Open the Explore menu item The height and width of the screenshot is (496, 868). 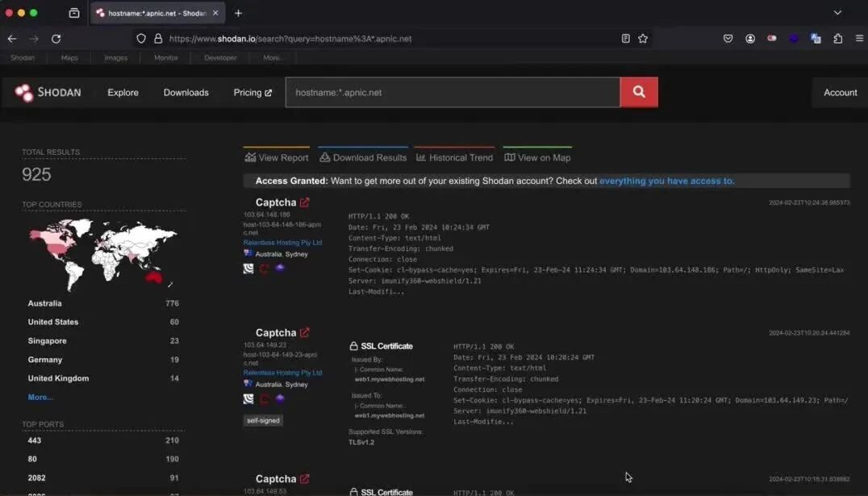coord(123,93)
